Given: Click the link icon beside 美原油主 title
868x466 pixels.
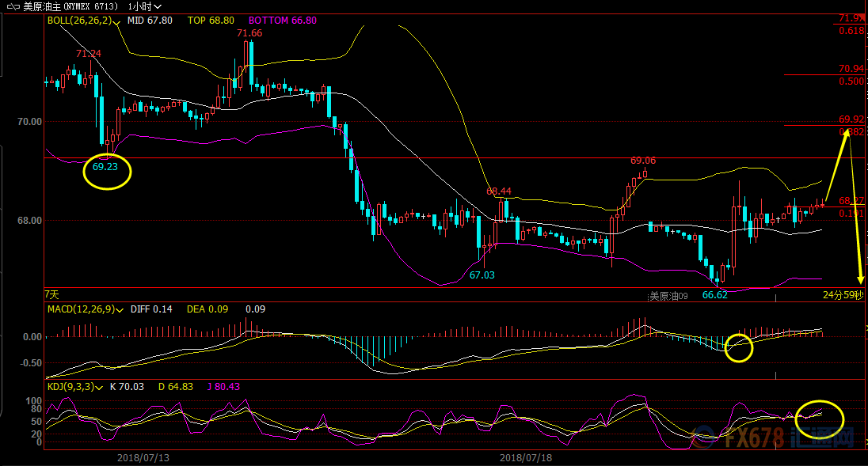Looking at the screenshot, I should (x=12, y=6).
